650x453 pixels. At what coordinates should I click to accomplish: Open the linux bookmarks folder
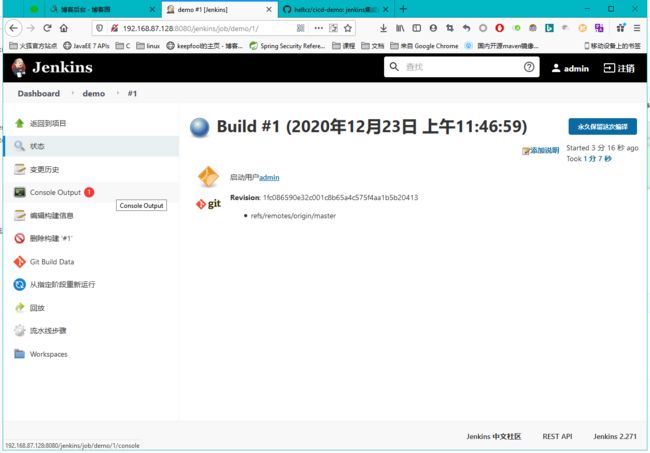(x=148, y=46)
